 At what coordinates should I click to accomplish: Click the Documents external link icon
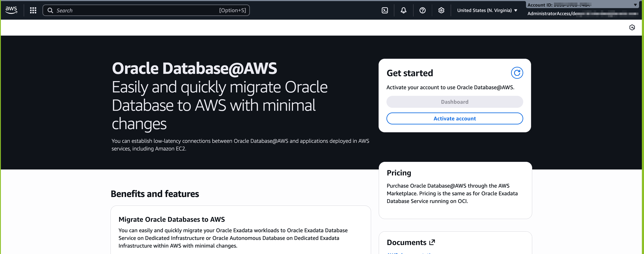pyautogui.click(x=432, y=242)
